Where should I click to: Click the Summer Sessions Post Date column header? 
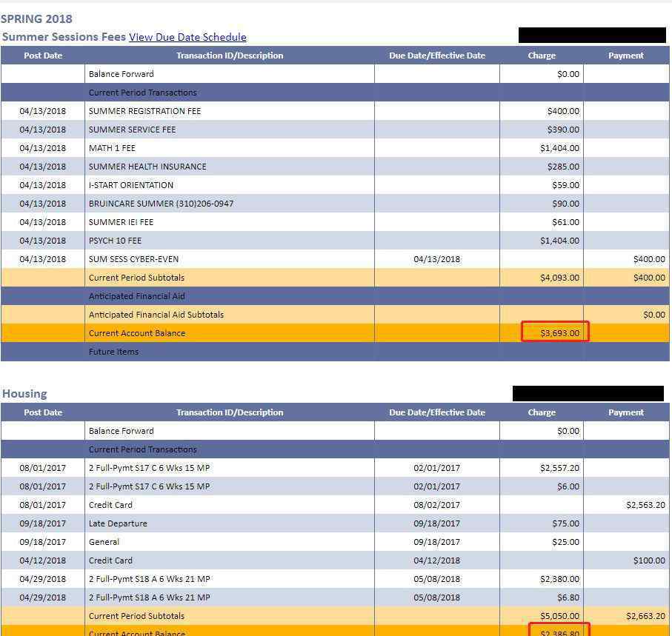(x=43, y=56)
